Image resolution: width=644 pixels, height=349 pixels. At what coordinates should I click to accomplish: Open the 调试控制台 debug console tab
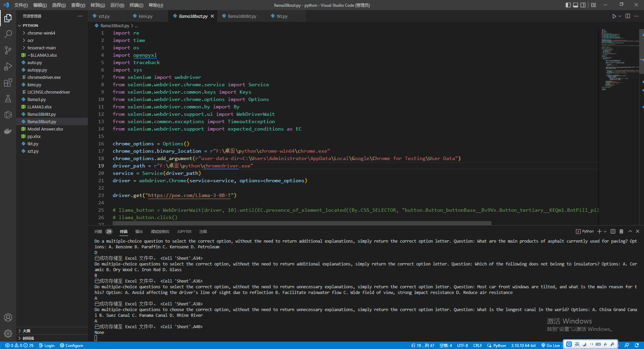click(160, 232)
